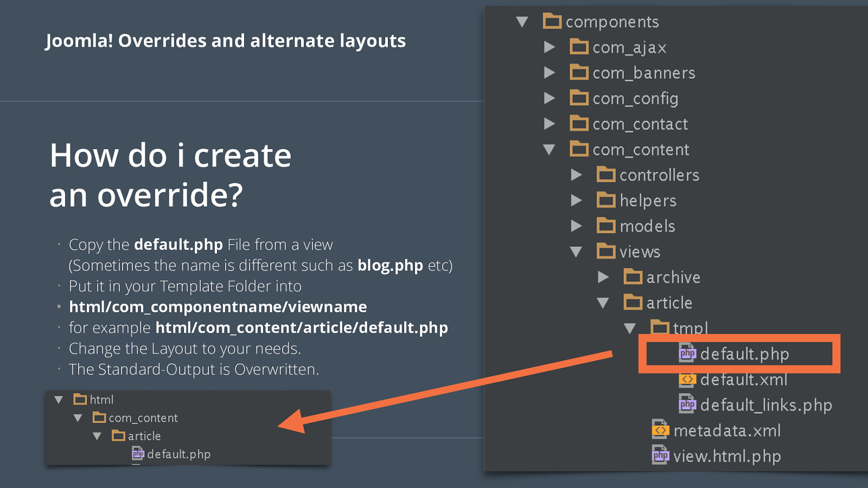Screen dimensions: 868x488
Task: Click the article folder icon under html/com_content
Action: (118, 435)
